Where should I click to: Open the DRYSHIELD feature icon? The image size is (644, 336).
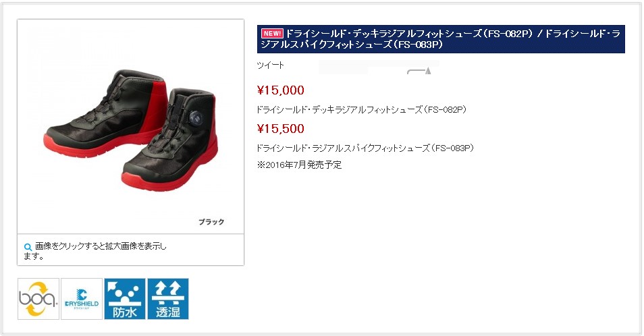tap(82, 299)
